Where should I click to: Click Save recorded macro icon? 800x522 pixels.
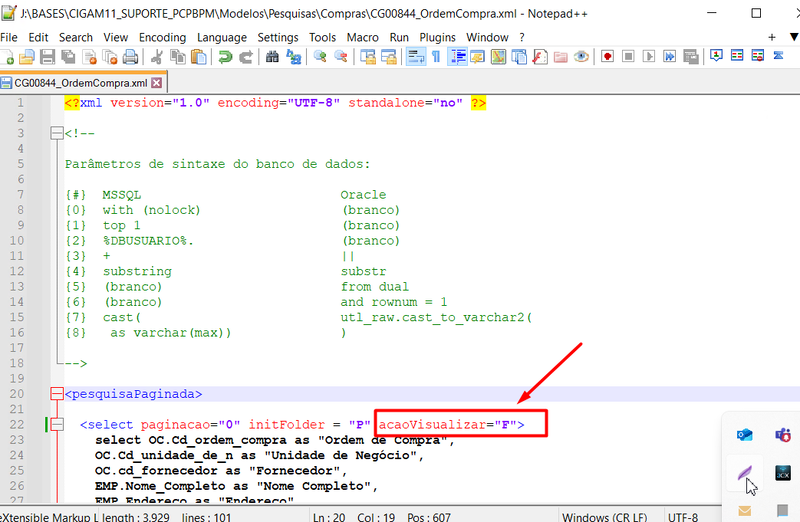691,57
